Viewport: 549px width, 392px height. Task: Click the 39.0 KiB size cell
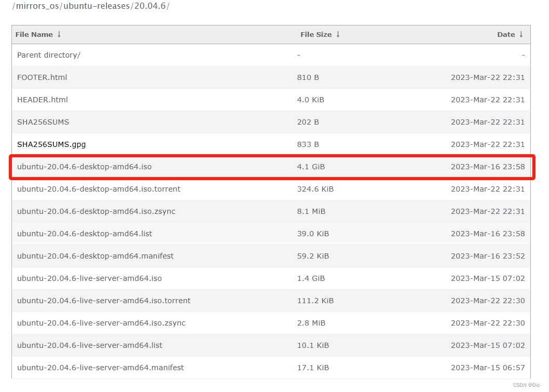coord(313,234)
